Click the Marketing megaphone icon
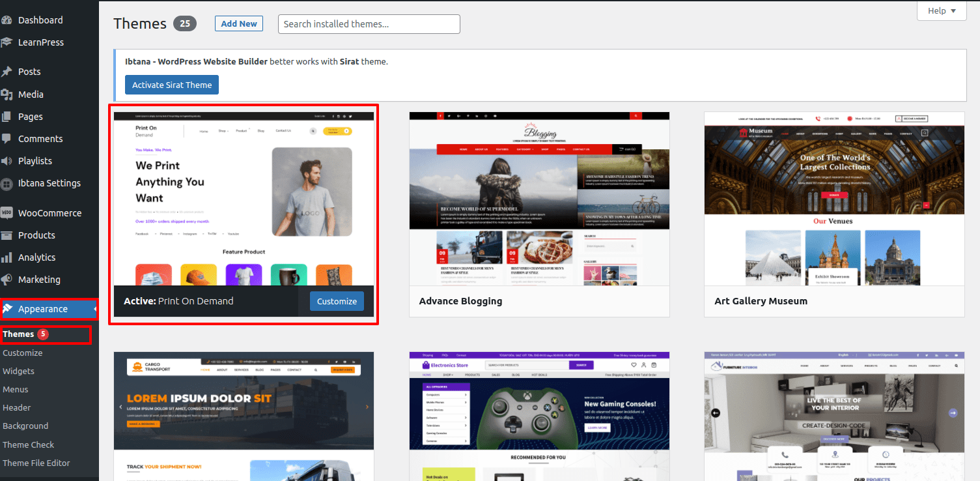This screenshot has height=481, width=980. [7, 280]
